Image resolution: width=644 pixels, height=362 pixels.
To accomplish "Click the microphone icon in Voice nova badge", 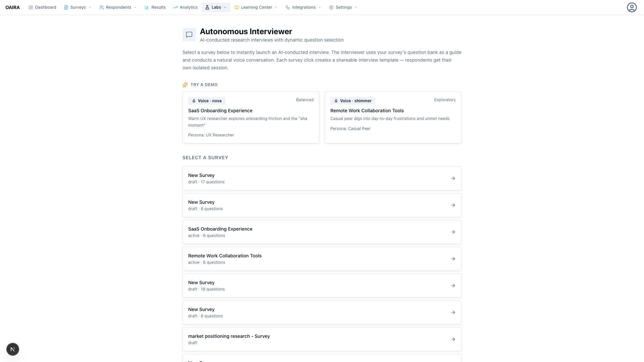I will tap(194, 101).
